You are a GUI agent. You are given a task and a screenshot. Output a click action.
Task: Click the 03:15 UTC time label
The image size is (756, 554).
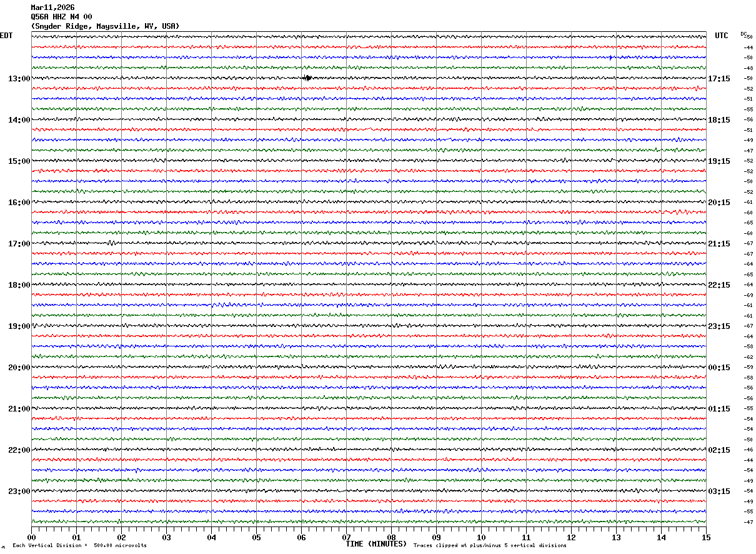click(719, 491)
